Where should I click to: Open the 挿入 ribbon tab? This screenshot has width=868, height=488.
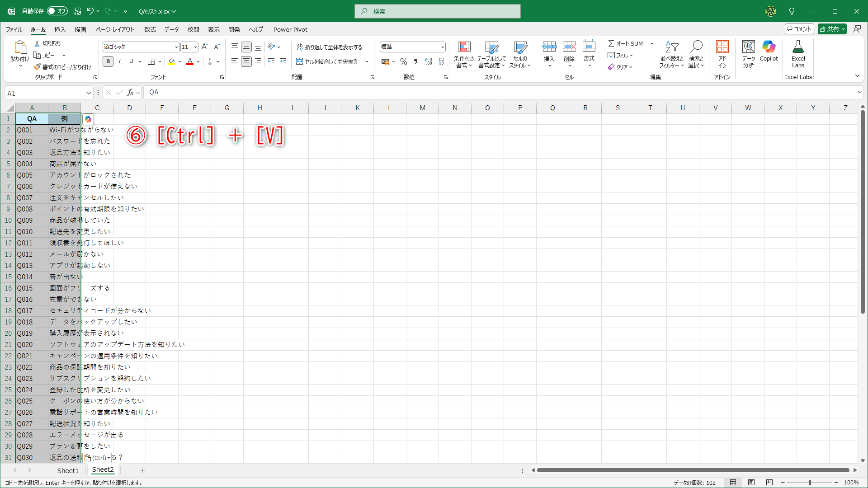click(60, 29)
